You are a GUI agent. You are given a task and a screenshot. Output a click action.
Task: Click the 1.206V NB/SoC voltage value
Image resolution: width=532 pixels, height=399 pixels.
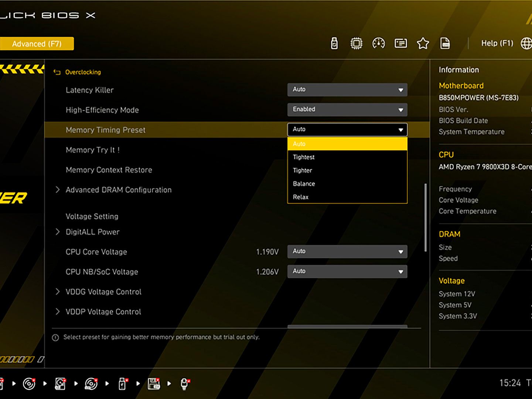click(x=267, y=272)
